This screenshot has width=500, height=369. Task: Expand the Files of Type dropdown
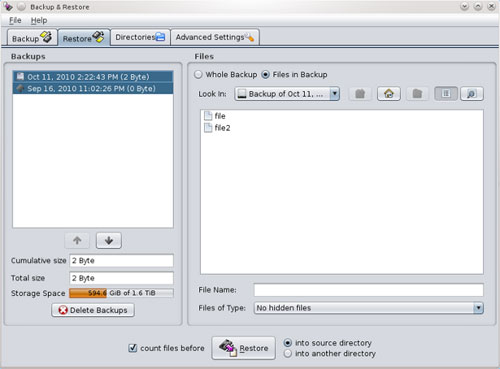pyautogui.click(x=369, y=308)
